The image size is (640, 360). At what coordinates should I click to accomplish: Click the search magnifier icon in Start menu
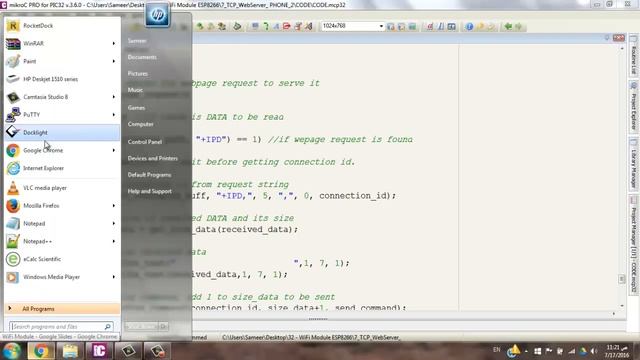tap(108, 327)
